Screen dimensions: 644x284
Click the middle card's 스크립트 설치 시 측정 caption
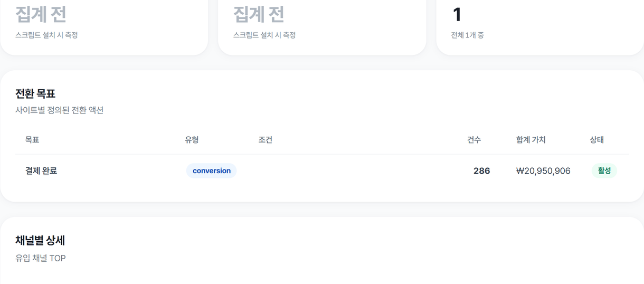point(264,35)
